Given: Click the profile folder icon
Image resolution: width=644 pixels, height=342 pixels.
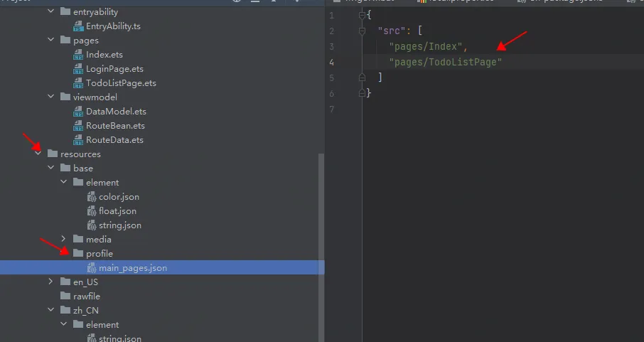Looking at the screenshot, I should pyautogui.click(x=78, y=253).
